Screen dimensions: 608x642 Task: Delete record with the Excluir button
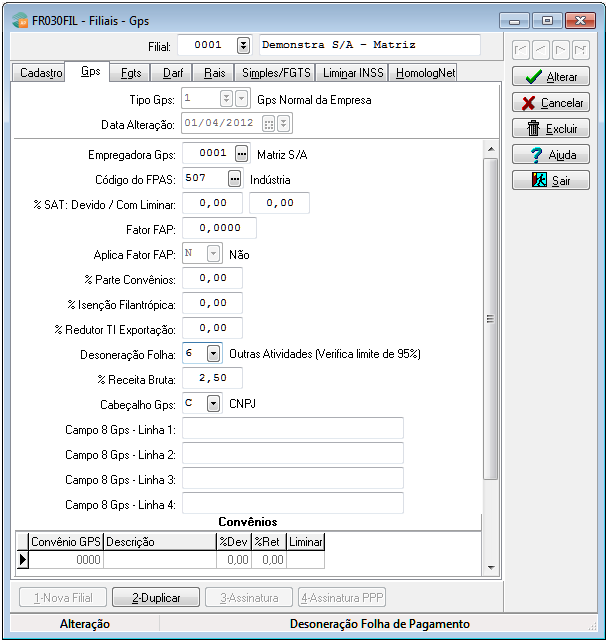[x=551, y=129]
